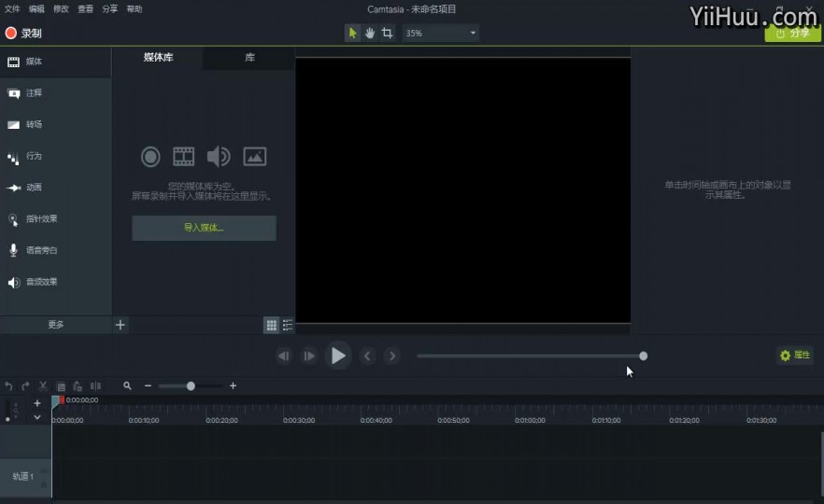Click the copy icon in timeline toolbar
Viewport: 824px width, 504px height.
(x=61, y=386)
